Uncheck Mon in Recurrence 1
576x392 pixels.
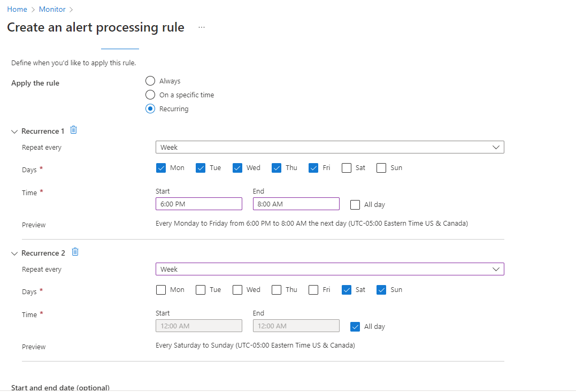point(160,167)
